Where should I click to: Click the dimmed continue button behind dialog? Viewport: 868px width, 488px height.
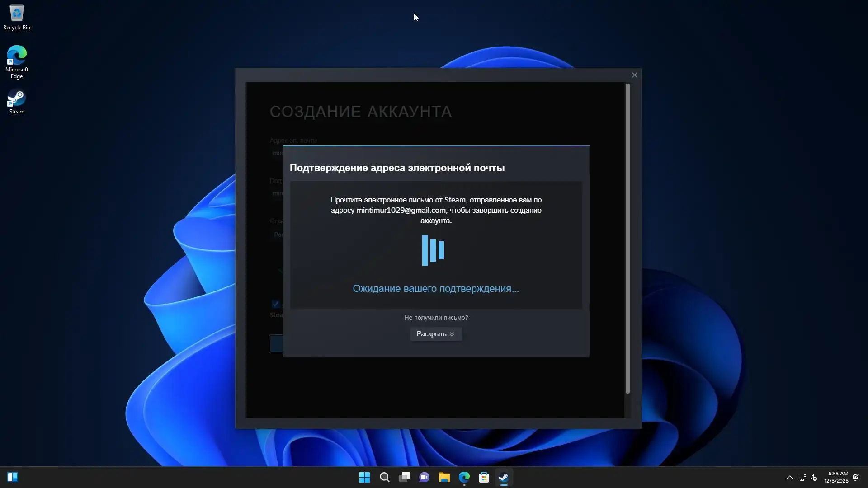(x=276, y=344)
